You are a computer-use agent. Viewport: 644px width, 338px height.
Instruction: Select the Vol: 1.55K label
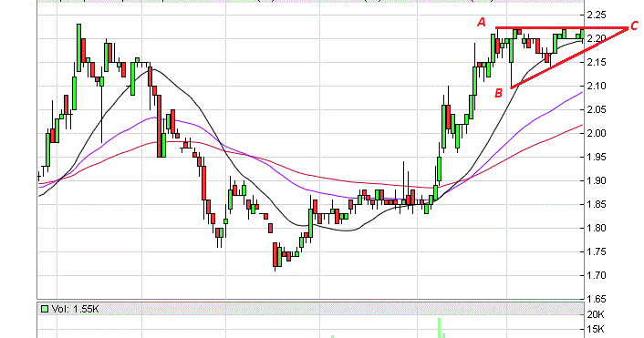click(76, 309)
